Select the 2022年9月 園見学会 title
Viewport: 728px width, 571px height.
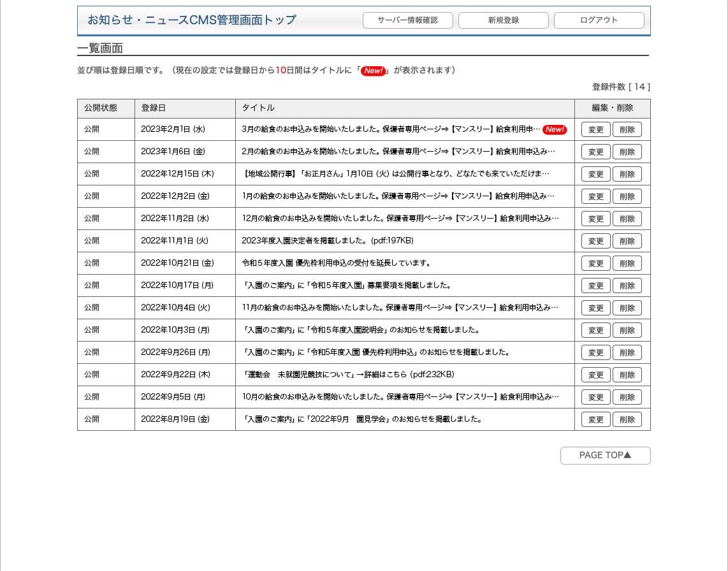click(x=363, y=419)
